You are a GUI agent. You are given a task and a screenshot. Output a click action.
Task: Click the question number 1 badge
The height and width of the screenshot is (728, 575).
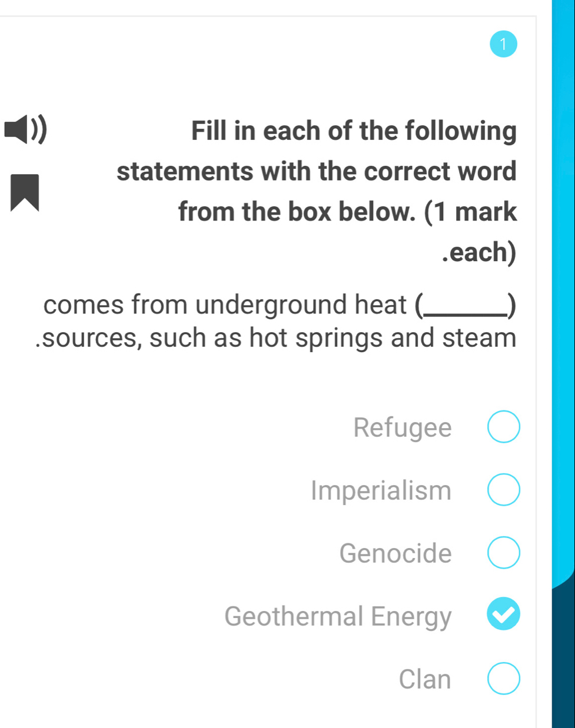[503, 44]
